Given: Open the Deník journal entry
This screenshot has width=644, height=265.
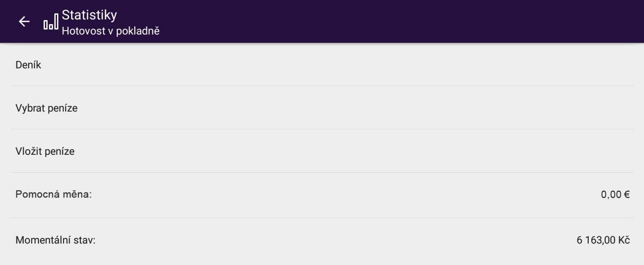Looking at the screenshot, I should [28, 65].
